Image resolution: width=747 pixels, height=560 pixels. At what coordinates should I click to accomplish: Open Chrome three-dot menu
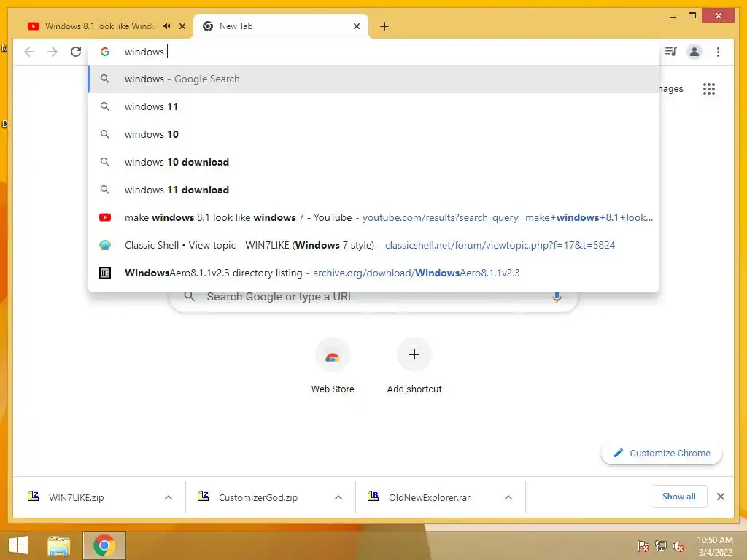(x=718, y=52)
